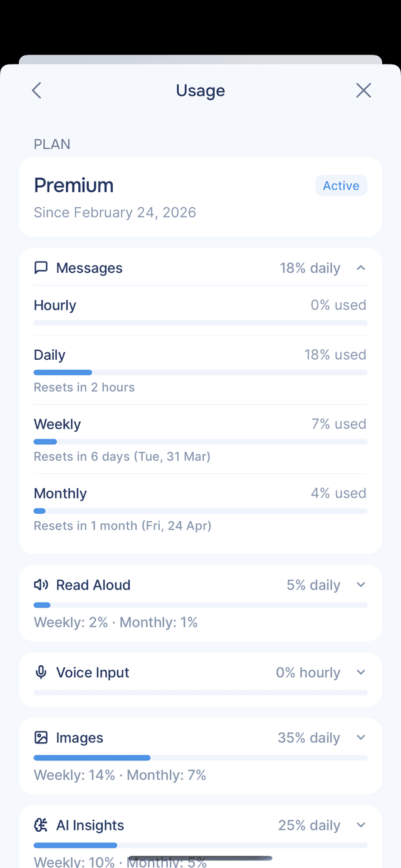Select the Read Aloud speaker icon
Screen dimensions: 401x868
40,585
